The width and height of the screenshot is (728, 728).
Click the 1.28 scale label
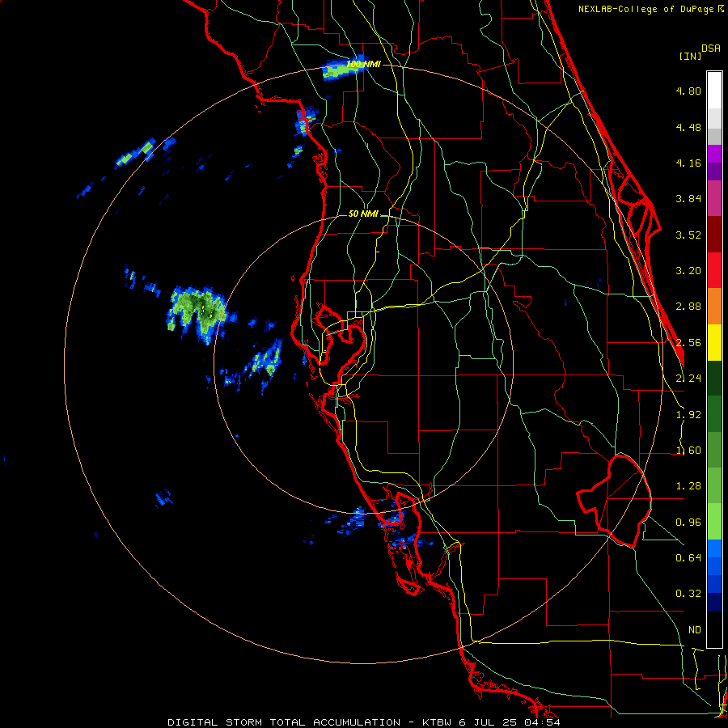pyautogui.click(x=688, y=486)
